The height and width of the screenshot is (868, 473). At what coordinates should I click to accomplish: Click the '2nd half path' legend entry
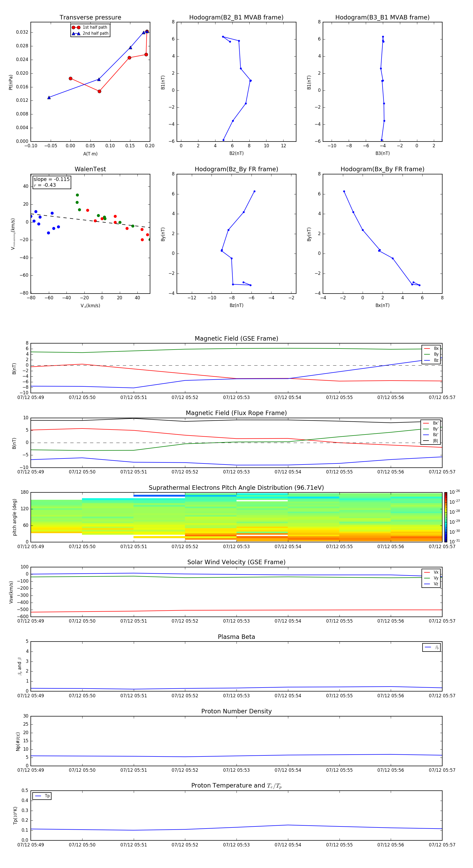coord(90,33)
